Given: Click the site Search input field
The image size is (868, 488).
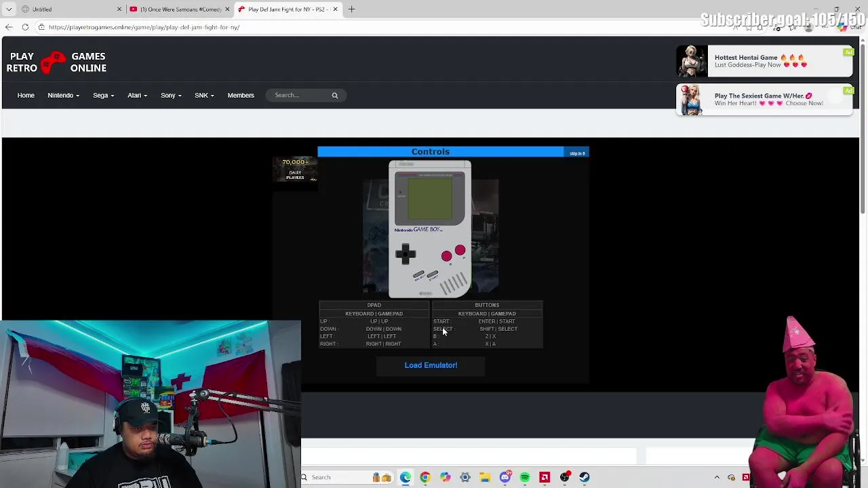Looking at the screenshot, I should pyautogui.click(x=298, y=95).
